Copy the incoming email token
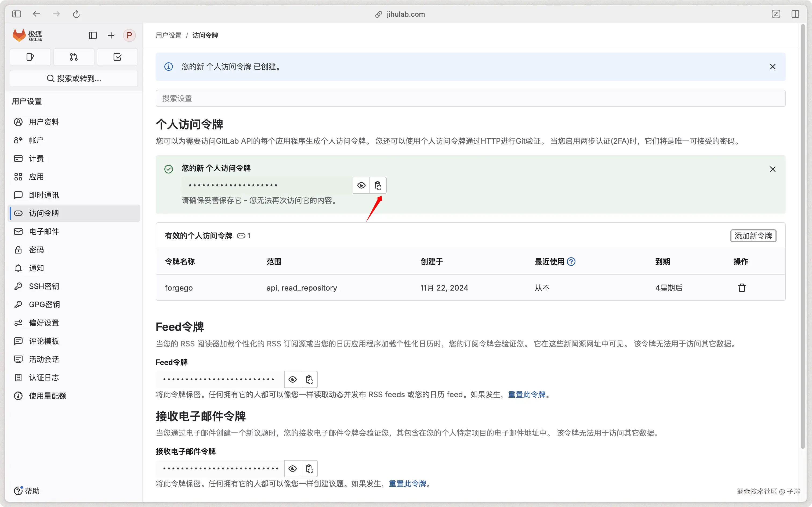This screenshot has height=507, width=812. point(309,468)
